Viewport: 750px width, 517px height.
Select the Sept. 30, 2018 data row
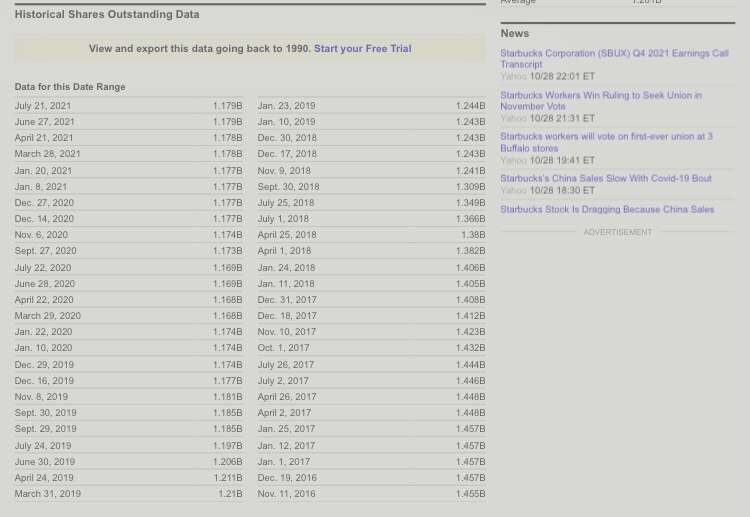371,187
